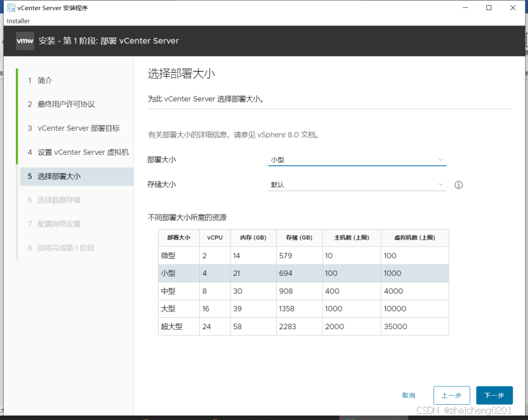Maximize the installer window
The image size is (528, 420).
pyautogui.click(x=489, y=8)
